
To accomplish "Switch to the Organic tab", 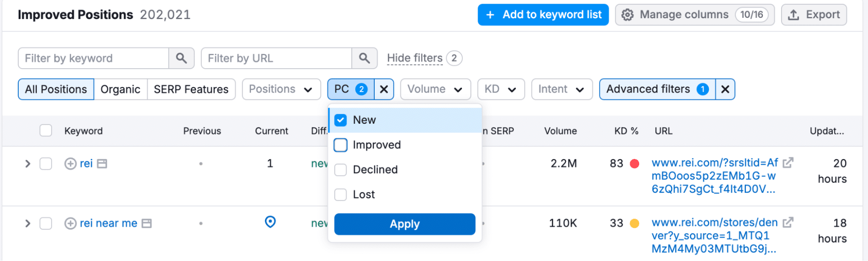I will pyautogui.click(x=120, y=89).
